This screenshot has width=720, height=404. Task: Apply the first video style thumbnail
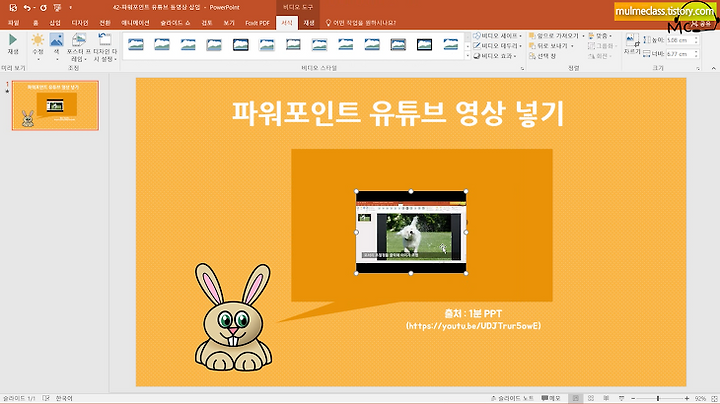(136, 45)
